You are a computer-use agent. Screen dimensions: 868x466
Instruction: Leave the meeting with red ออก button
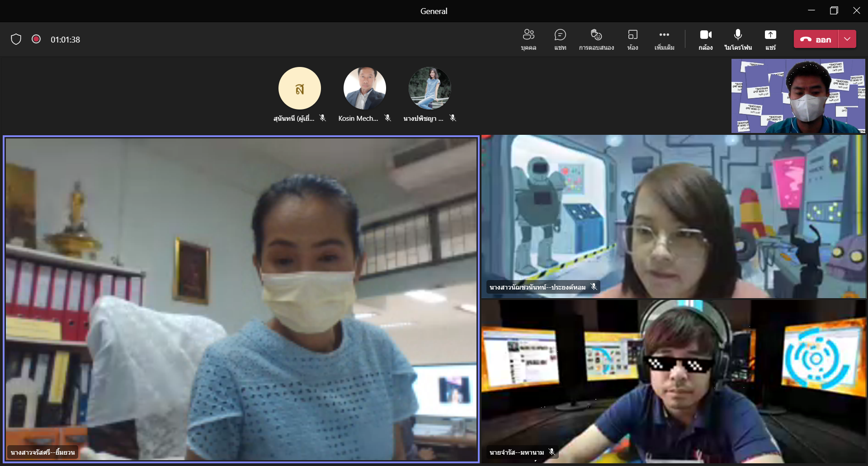[x=816, y=39]
